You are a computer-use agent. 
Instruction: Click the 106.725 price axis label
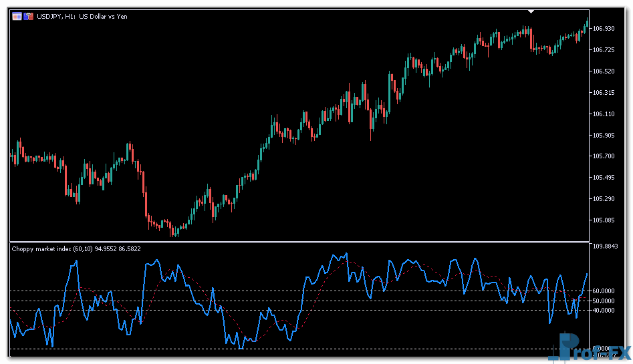pyautogui.click(x=603, y=50)
